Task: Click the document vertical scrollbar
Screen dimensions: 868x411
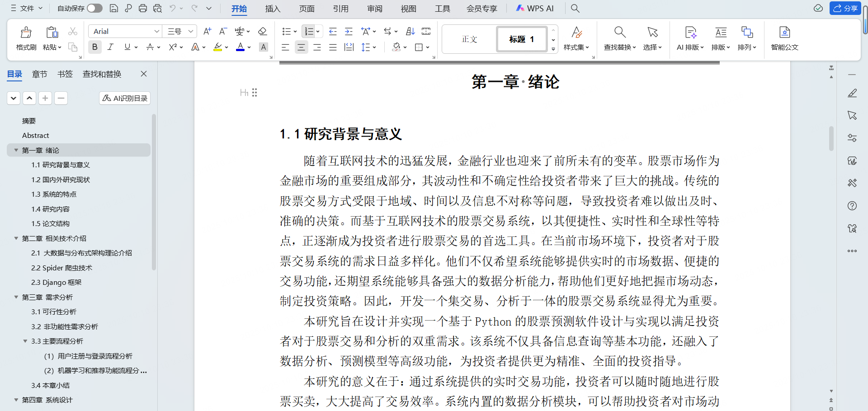Action: 831,139
